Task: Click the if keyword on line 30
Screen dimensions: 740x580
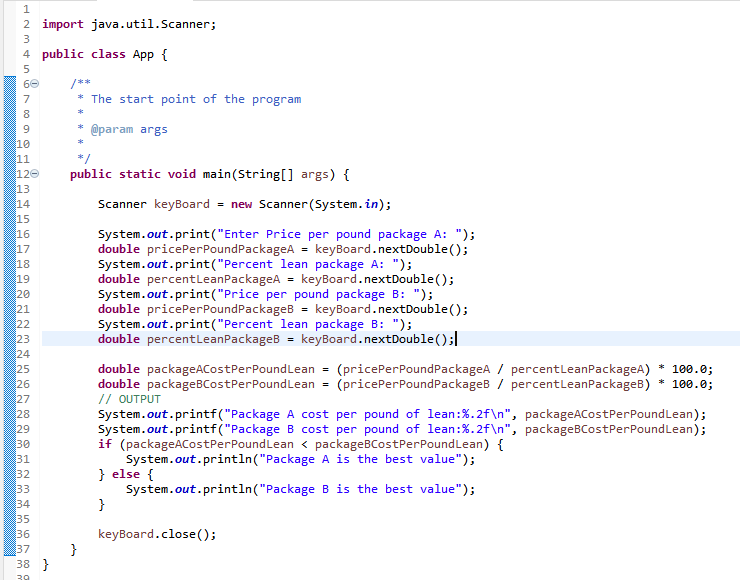Action: pyautogui.click(x=104, y=444)
